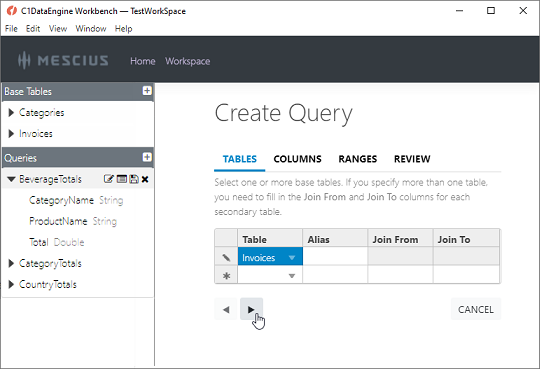Screen dimensions: 540x369
Task: Click the Create Query heading
Action: pyautogui.click(x=284, y=113)
